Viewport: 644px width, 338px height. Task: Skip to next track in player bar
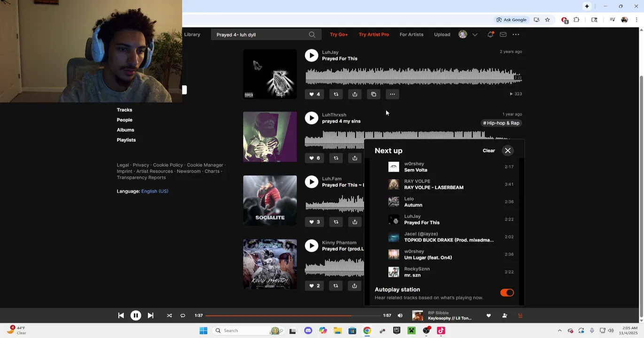point(150,316)
